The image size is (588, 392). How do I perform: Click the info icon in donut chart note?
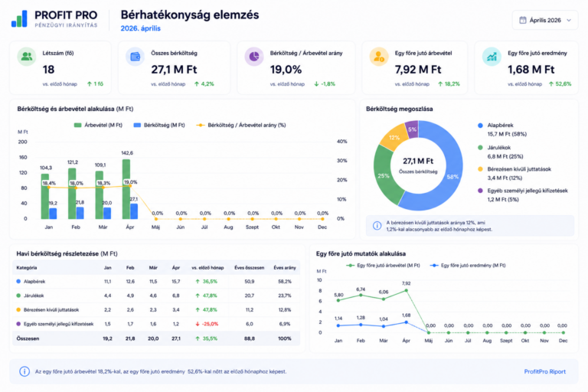[377, 226]
